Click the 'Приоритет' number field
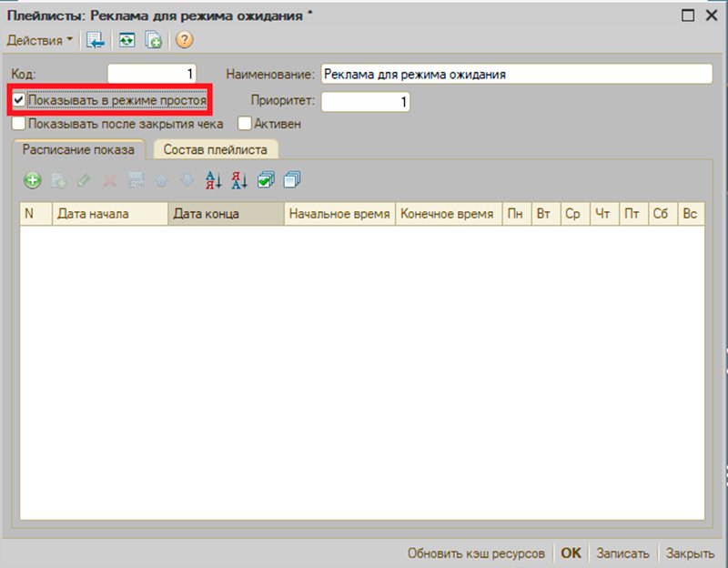728x568 pixels. point(366,102)
